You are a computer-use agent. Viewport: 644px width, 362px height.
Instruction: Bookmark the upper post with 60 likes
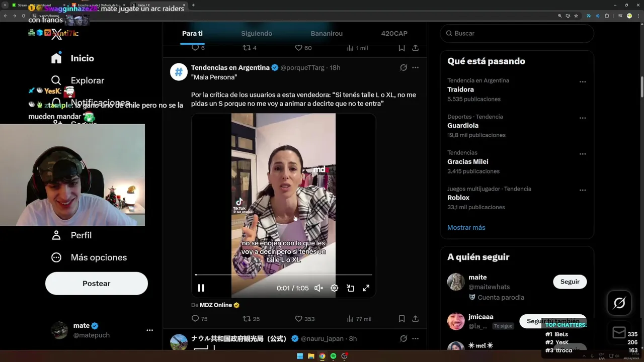[401, 48]
